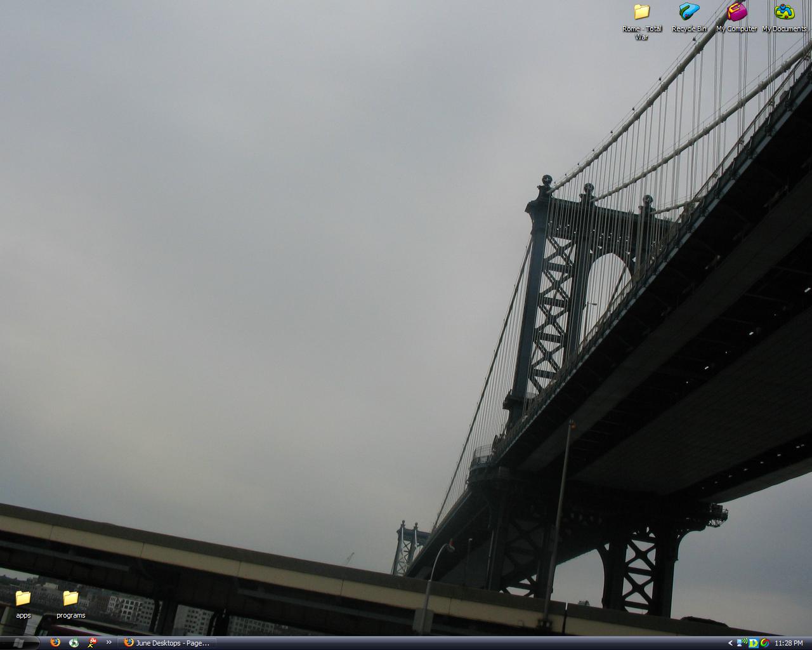This screenshot has width=812, height=650.
Task: Launch Firefox from quick launch bar
Action: pos(55,643)
